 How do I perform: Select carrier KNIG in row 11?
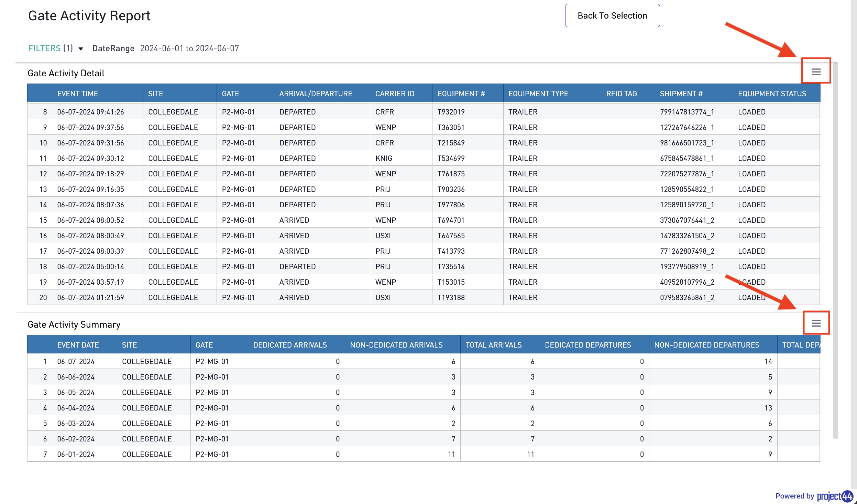[x=384, y=158]
